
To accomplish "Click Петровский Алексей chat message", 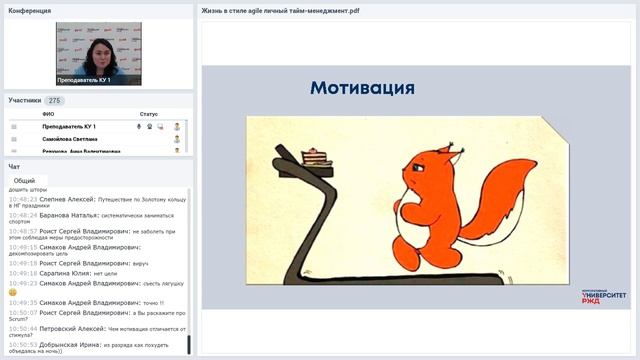I will click(x=97, y=331).
